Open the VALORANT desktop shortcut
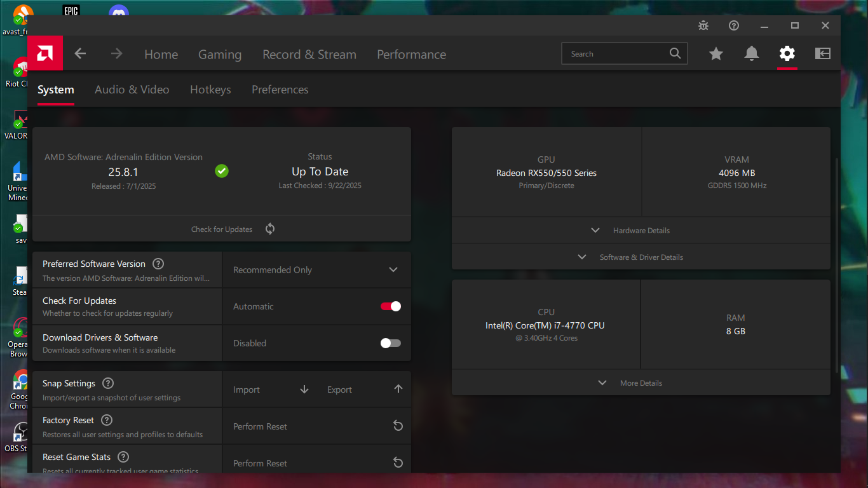 (18, 125)
